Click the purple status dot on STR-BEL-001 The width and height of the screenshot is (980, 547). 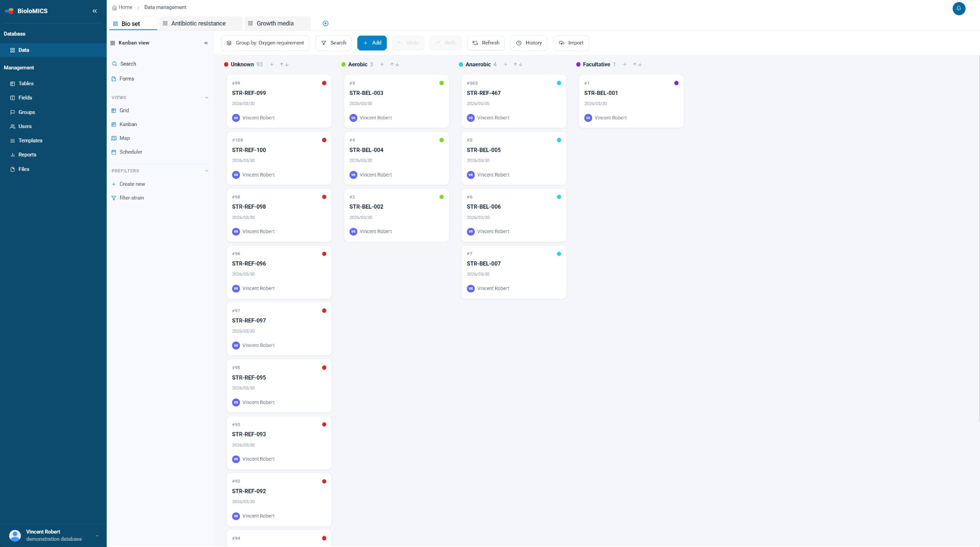click(676, 83)
